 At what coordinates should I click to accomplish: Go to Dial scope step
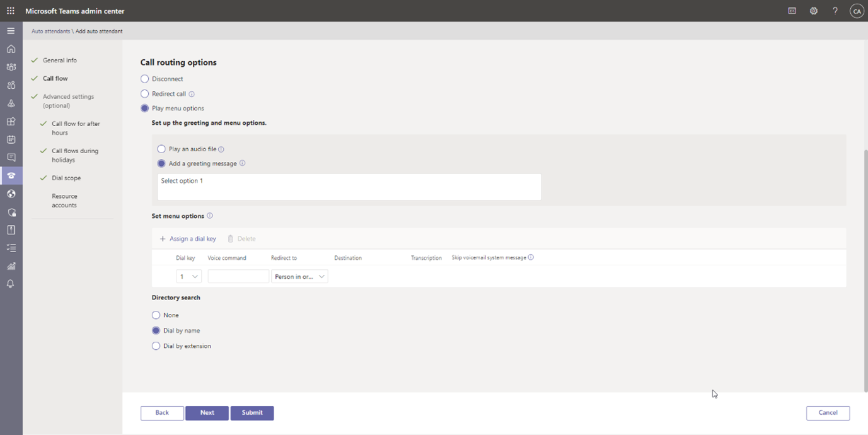(x=66, y=178)
